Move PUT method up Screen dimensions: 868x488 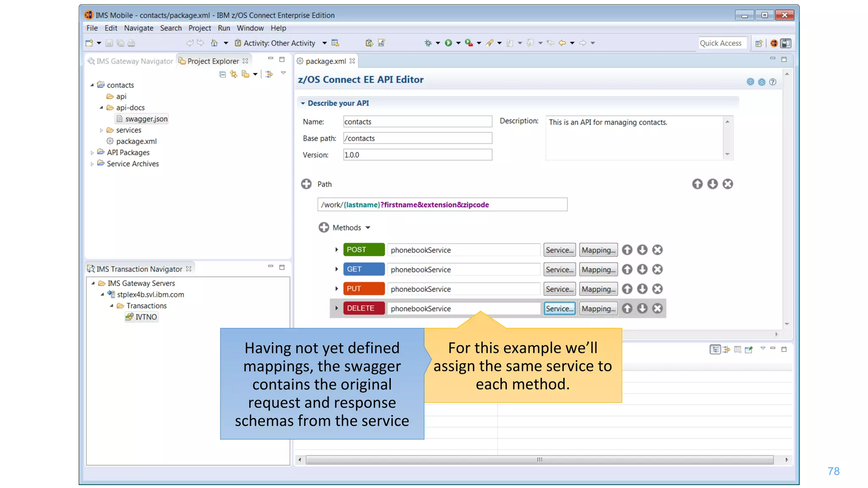627,289
